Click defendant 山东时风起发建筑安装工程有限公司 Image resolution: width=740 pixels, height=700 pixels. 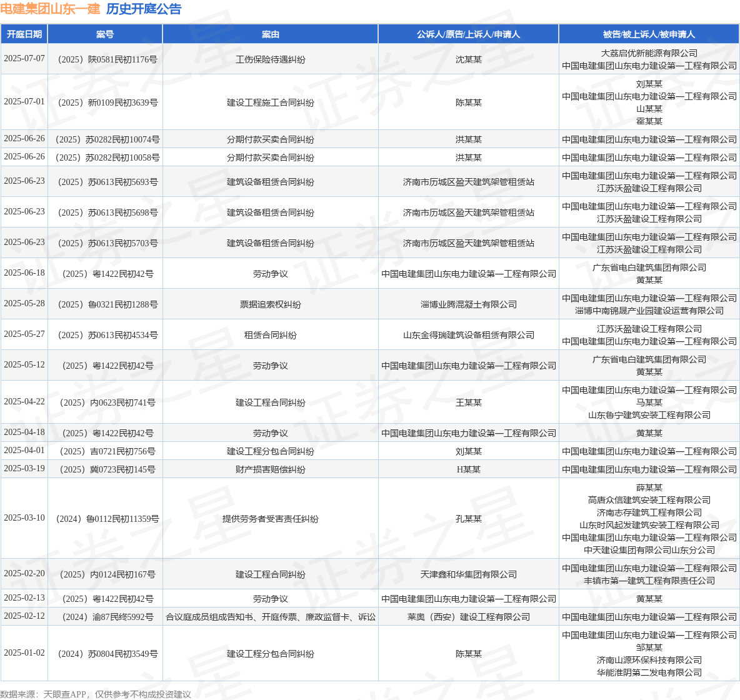[649, 526]
